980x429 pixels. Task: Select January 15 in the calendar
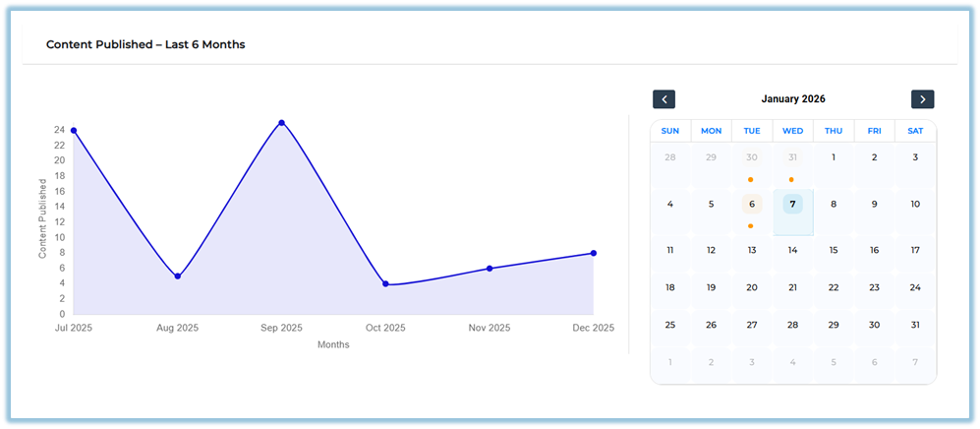(x=834, y=250)
